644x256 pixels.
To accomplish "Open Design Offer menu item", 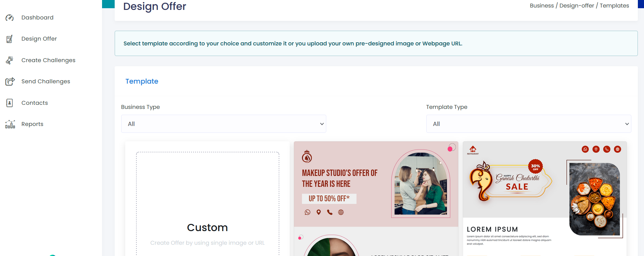I will point(39,39).
